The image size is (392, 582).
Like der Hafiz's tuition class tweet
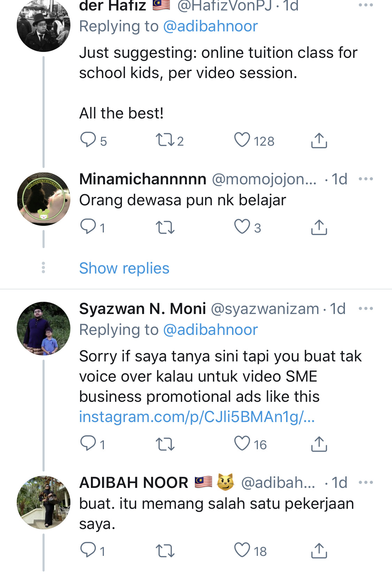(x=242, y=140)
